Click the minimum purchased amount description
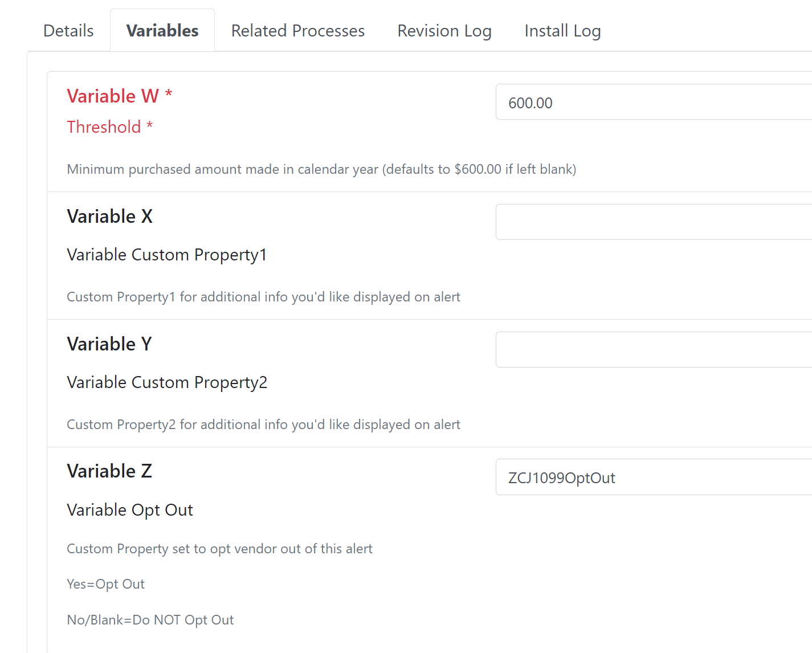The width and height of the screenshot is (812, 653). (321, 169)
